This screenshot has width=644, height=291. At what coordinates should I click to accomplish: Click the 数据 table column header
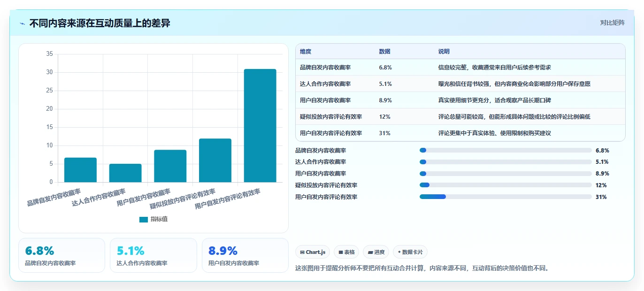[x=384, y=52]
